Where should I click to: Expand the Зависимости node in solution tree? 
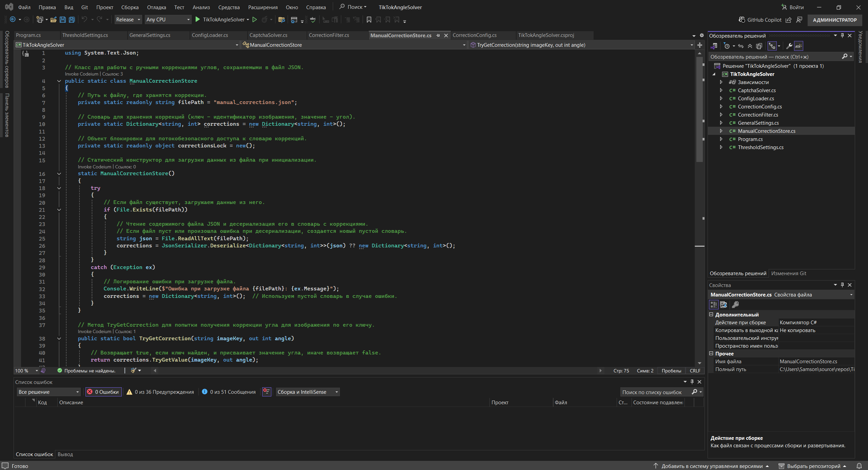[x=721, y=82]
